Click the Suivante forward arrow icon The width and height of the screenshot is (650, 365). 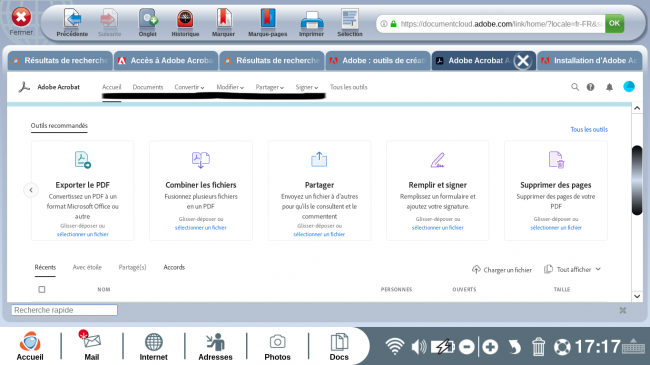[109, 19]
